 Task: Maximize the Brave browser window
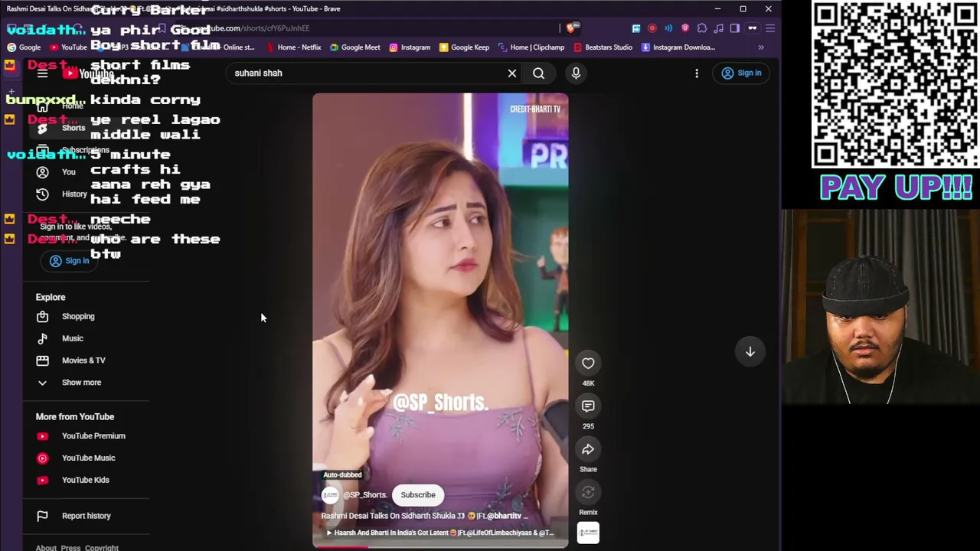tap(743, 8)
